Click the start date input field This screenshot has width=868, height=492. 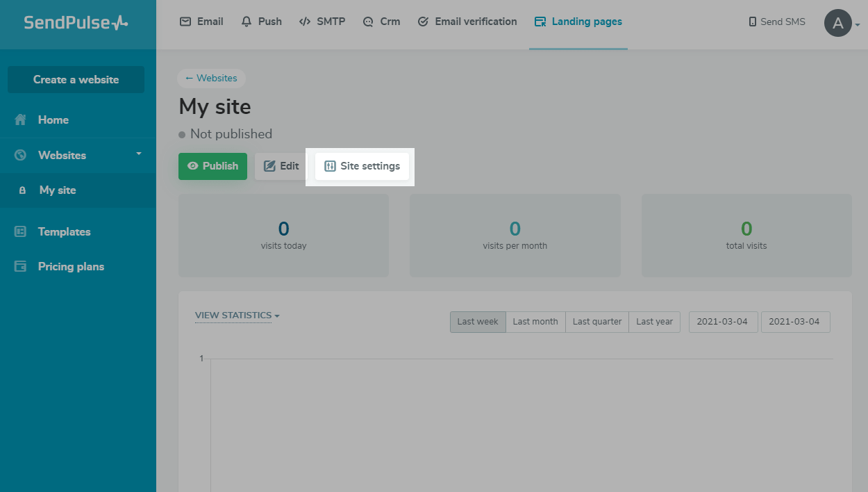(723, 322)
